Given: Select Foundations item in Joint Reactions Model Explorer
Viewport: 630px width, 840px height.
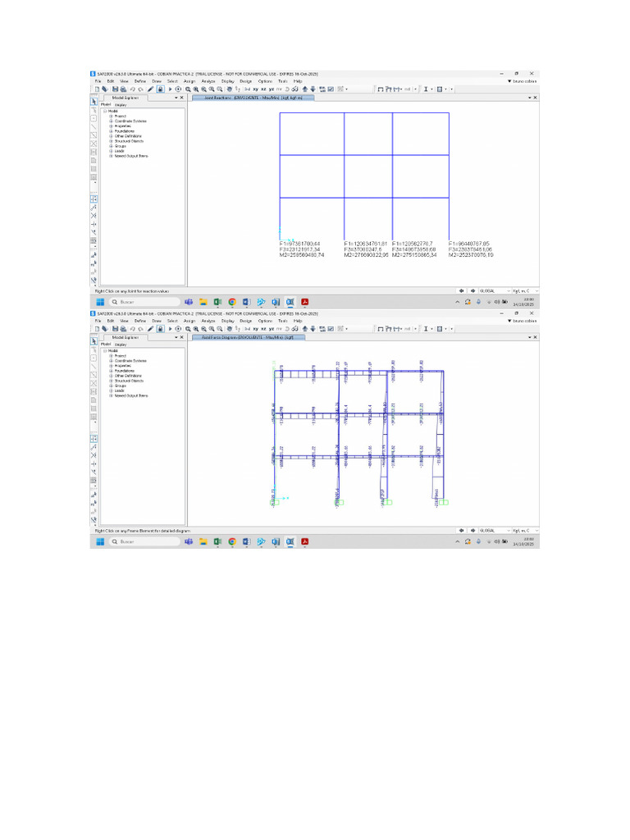Looking at the screenshot, I should (125, 130).
